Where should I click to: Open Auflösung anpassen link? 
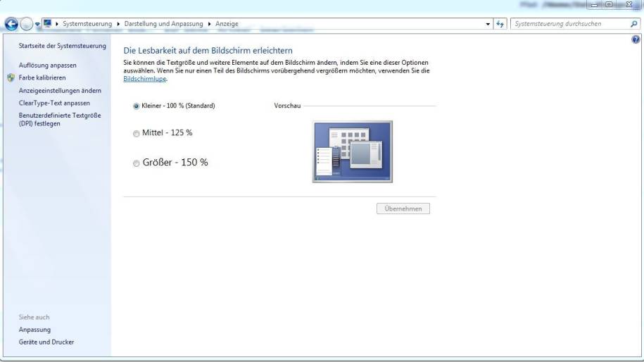[x=47, y=65]
